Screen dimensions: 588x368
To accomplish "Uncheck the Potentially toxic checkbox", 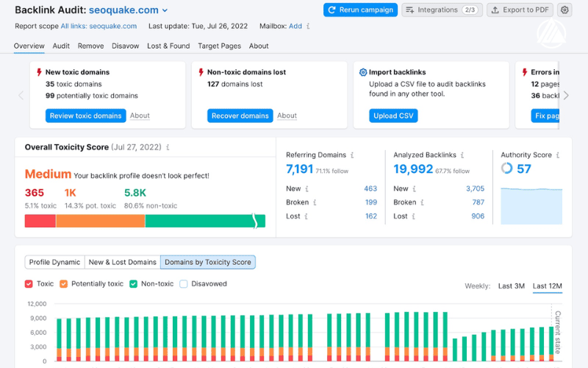I will point(63,284).
